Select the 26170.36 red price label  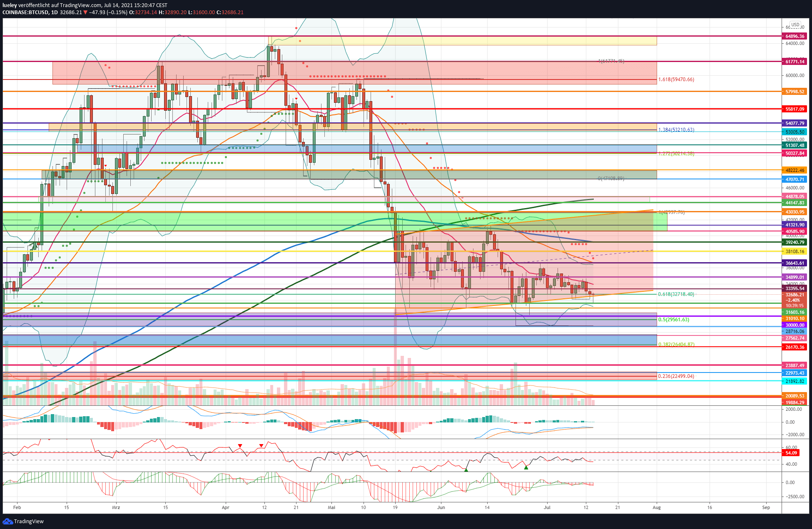pos(795,347)
